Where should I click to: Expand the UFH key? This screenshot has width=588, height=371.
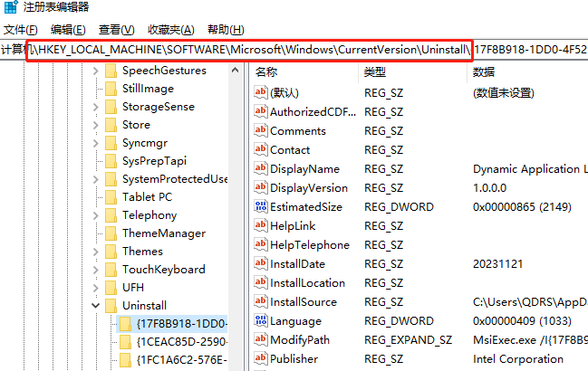pos(96,288)
